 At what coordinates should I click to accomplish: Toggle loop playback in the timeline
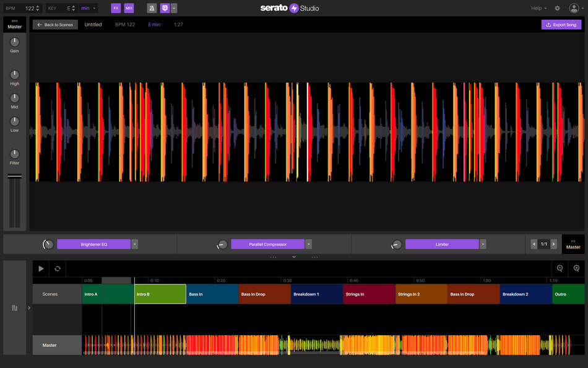58,268
